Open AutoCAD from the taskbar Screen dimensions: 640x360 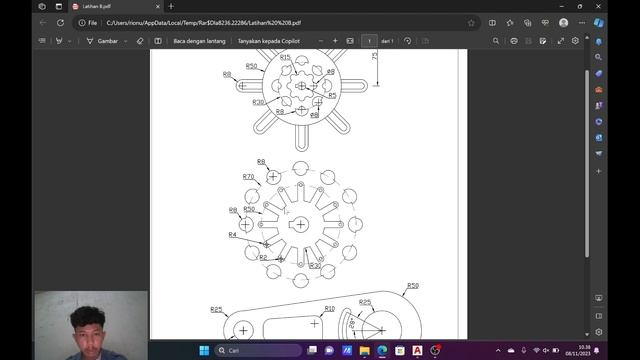pyautogui.click(x=417, y=350)
